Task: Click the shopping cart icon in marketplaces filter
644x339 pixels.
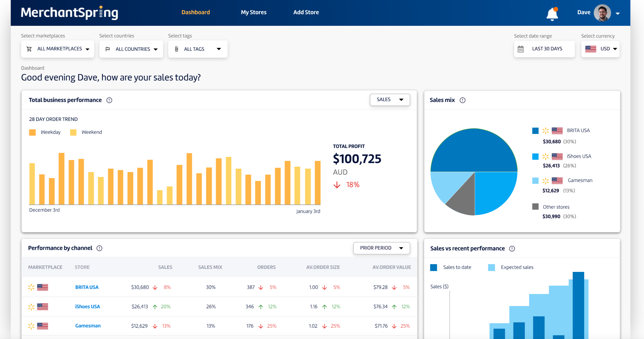Action: click(29, 49)
